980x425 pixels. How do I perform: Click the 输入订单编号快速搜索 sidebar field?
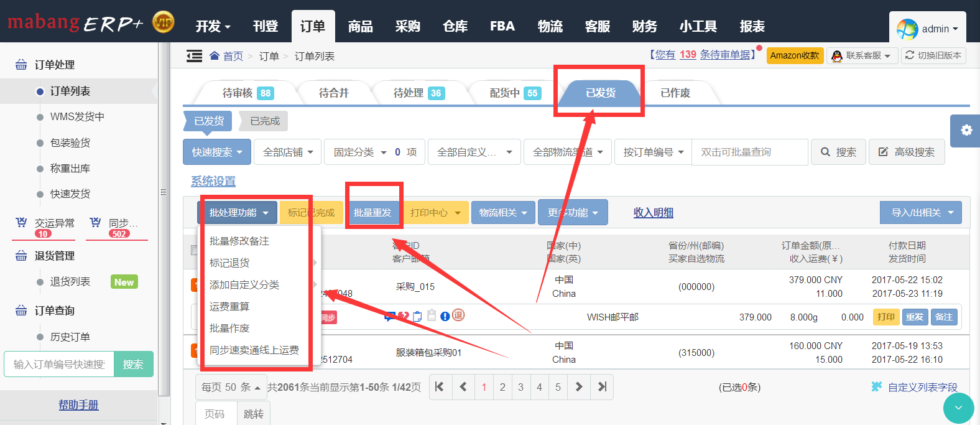coord(59,365)
